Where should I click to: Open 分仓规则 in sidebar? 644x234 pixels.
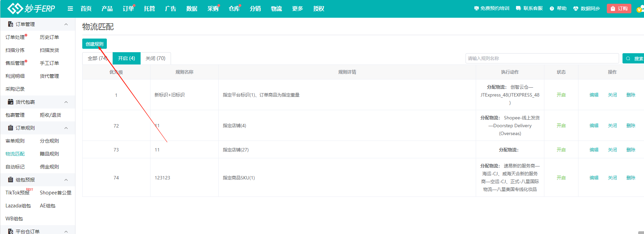tap(49, 141)
